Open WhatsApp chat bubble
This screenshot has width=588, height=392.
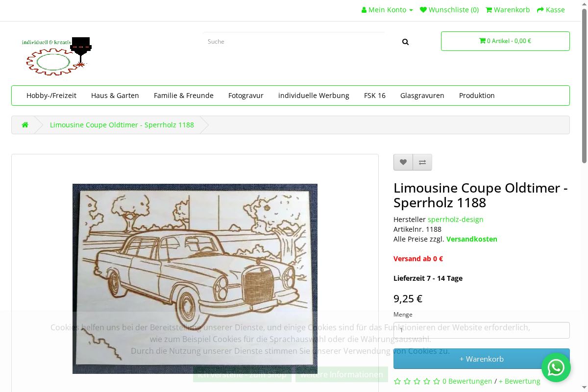coord(556,367)
